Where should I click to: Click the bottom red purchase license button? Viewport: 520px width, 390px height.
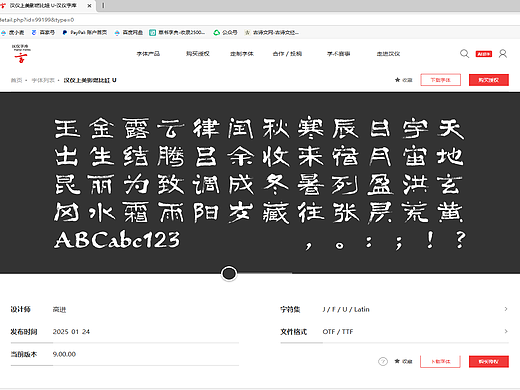coord(489,361)
